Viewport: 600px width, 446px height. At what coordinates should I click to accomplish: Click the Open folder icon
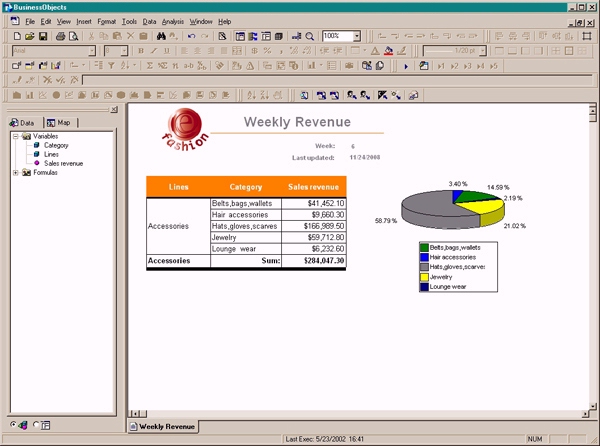pyautogui.click(x=30, y=36)
